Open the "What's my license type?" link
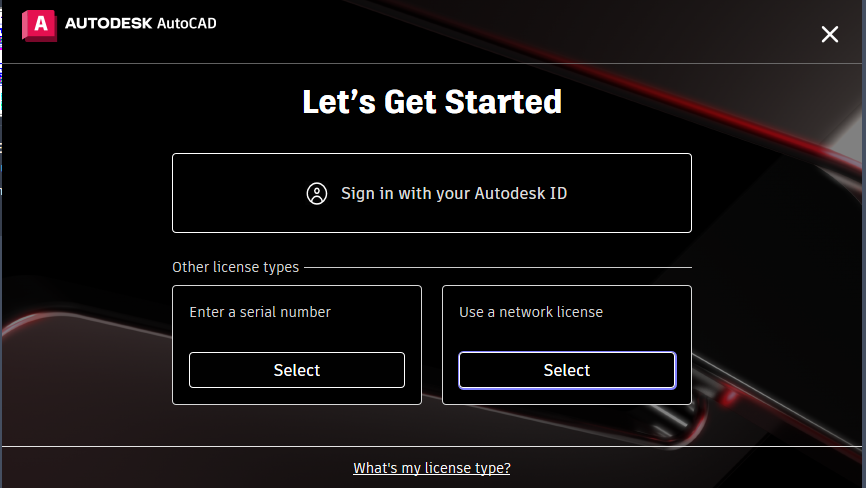 432,468
